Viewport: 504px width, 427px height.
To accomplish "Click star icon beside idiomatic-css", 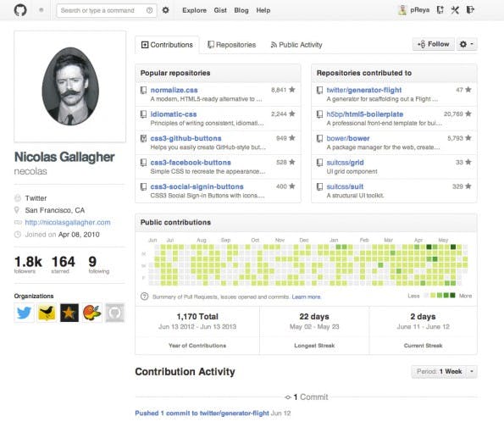I will 292,114.
